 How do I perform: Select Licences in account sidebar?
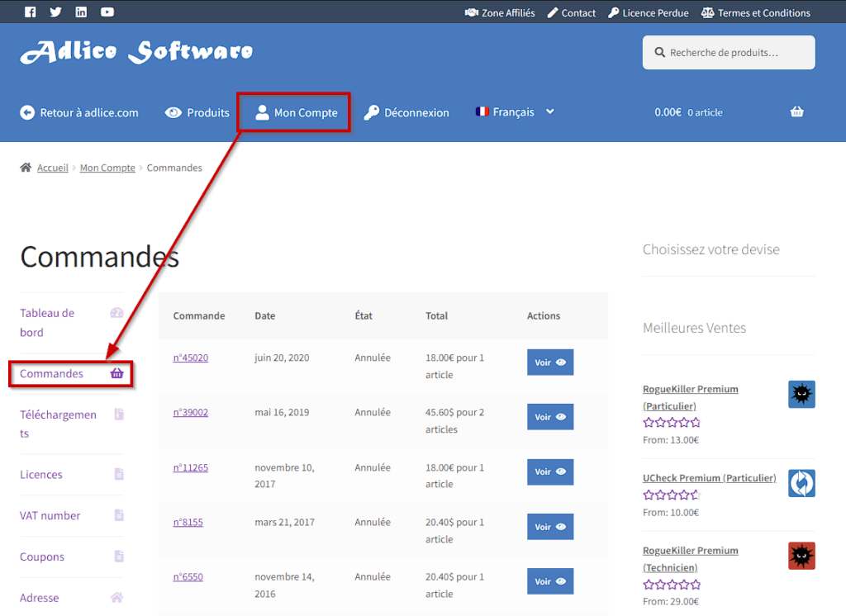[41, 475]
